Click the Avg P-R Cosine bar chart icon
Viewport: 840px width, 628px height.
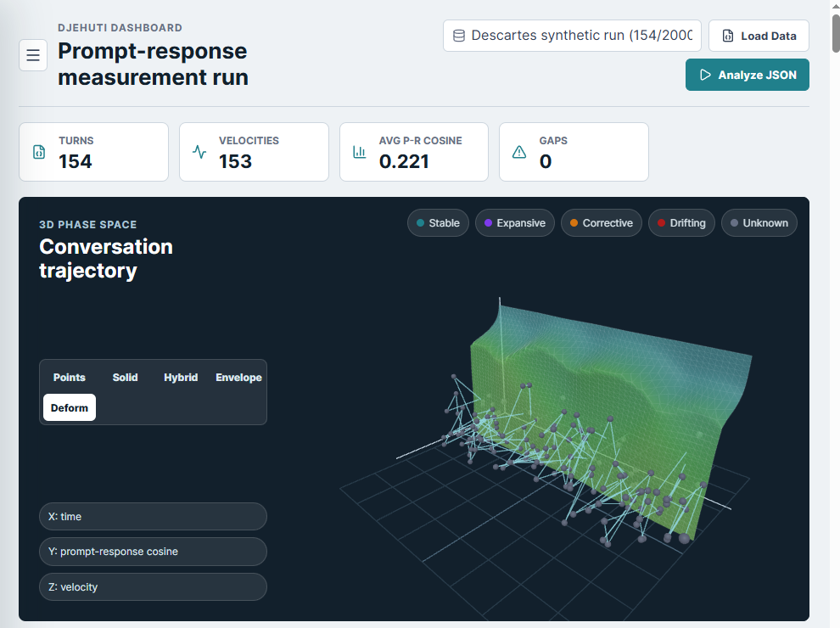pos(360,152)
